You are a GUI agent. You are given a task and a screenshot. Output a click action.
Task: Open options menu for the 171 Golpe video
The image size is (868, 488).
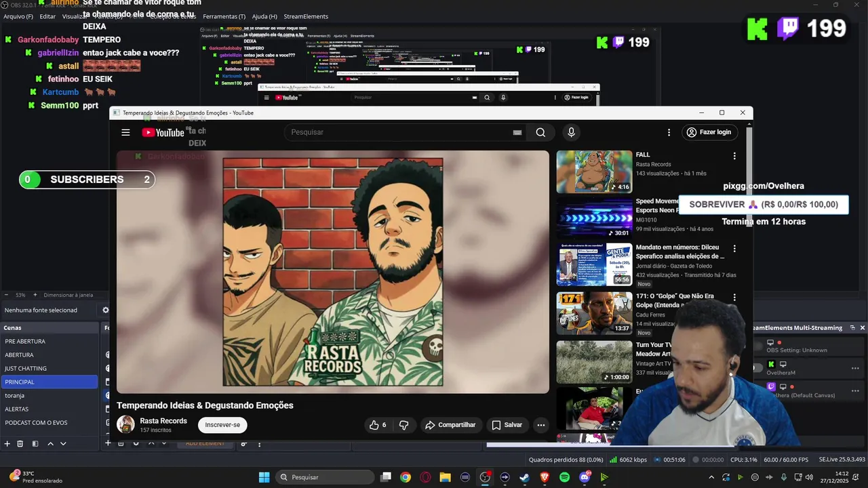tap(734, 297)
